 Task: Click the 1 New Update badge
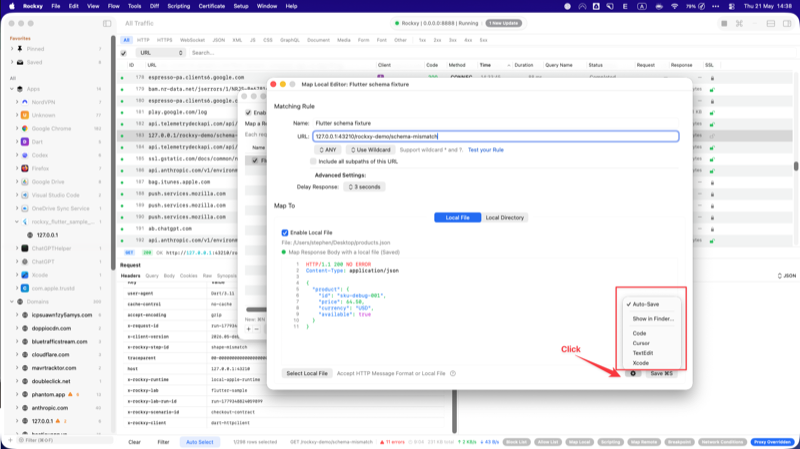point(504,23)
